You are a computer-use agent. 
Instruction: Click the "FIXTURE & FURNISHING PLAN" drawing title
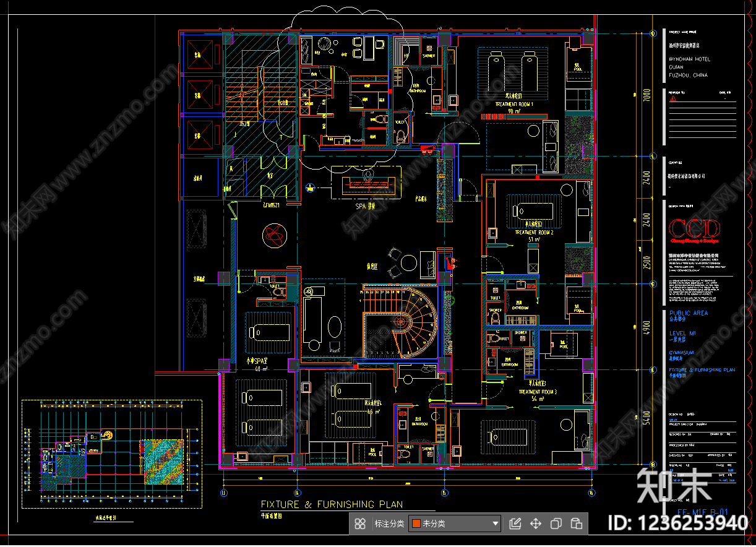tap(332, 504)
